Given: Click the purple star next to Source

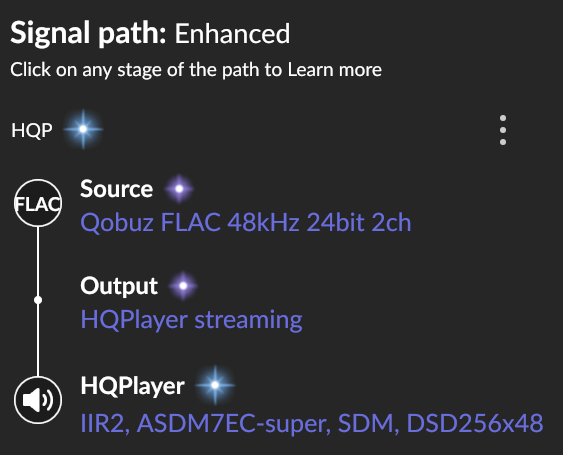Looking at the screenshot, I should point(179,189).
